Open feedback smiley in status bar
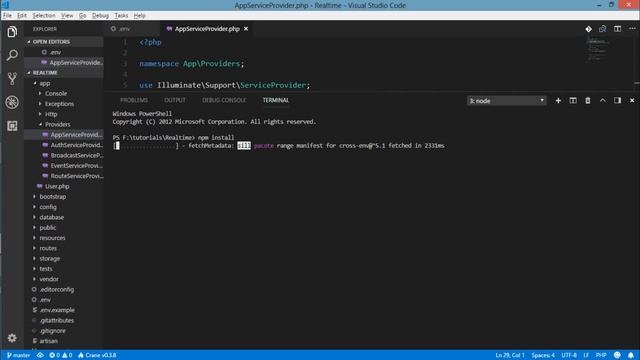This screenshot has width=640, height=360. 617,355
